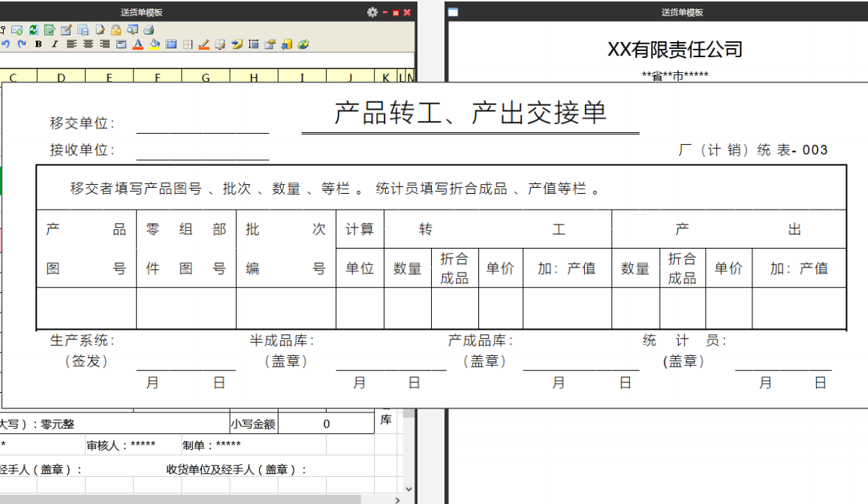
Task: Open the gear settings in left title bar
Action: (x=372, y=12)
